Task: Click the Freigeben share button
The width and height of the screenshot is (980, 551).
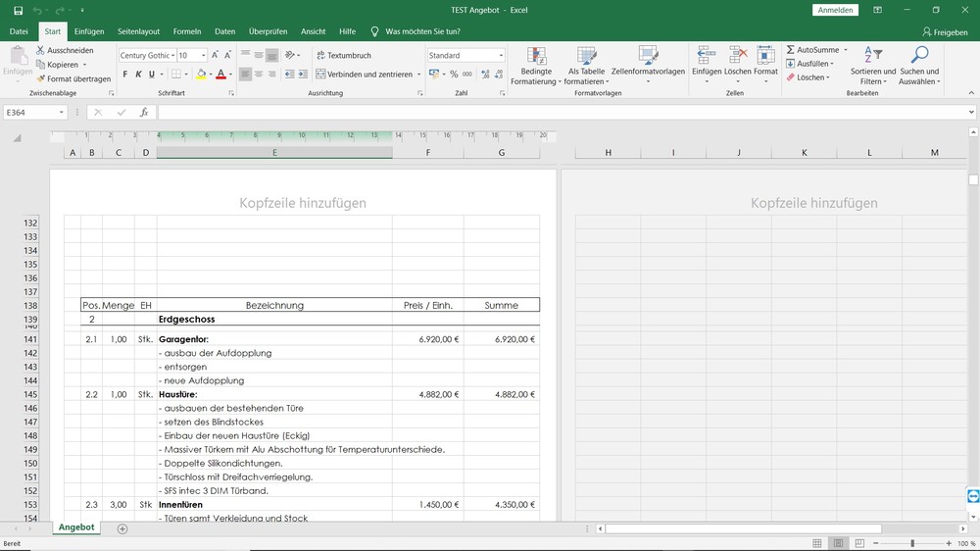Action: tap(943, 31)
